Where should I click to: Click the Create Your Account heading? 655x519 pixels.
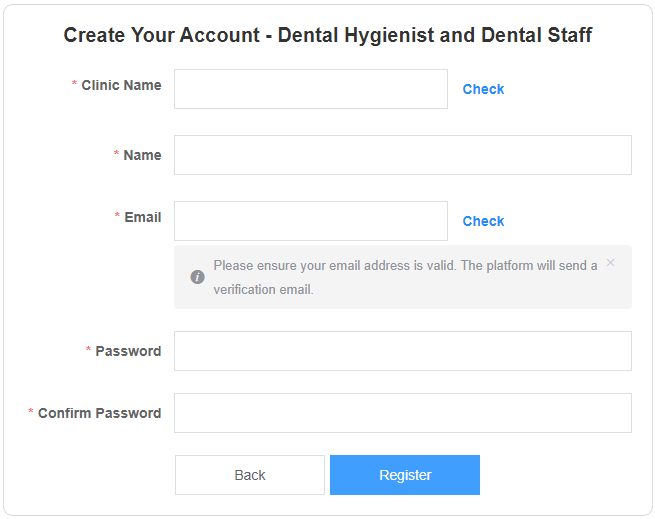coord(328,35)
